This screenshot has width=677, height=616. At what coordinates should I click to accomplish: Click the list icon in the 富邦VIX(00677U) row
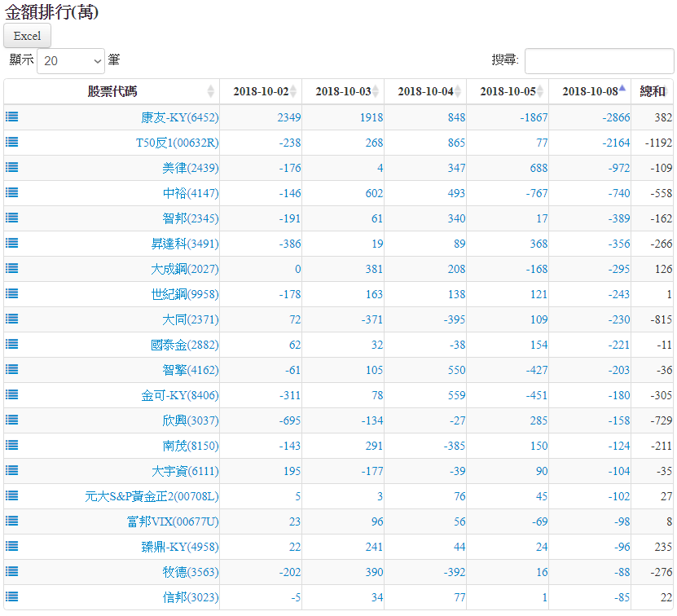12,521
